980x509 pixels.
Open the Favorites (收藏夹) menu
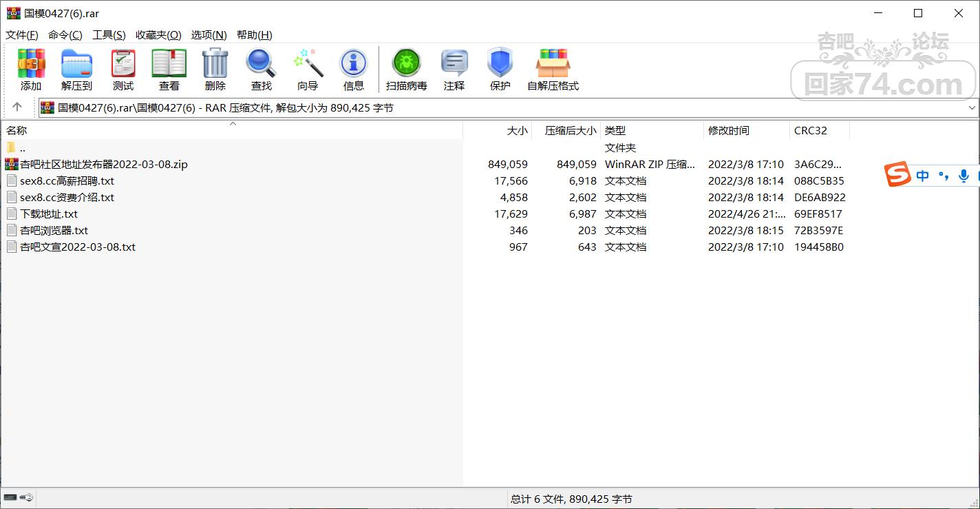(158, 35)
